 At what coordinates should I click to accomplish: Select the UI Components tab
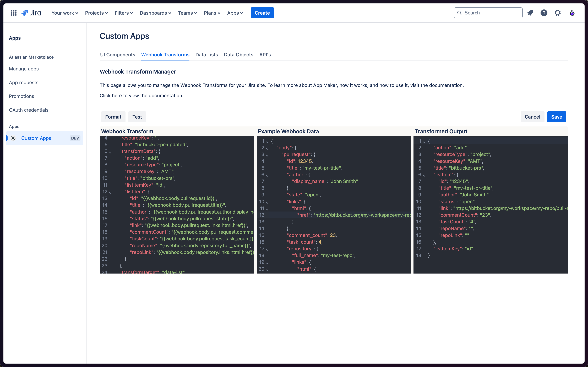pos(117,54)
